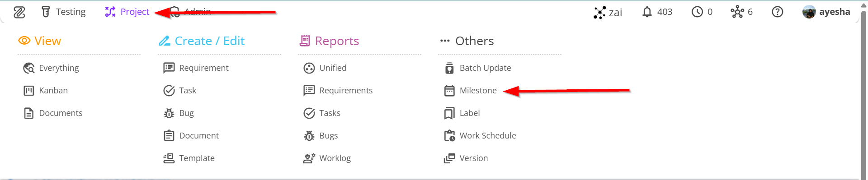The image size is (868, 180).
Task: Open the help question mark icon
Action: (x=777, y=12)
